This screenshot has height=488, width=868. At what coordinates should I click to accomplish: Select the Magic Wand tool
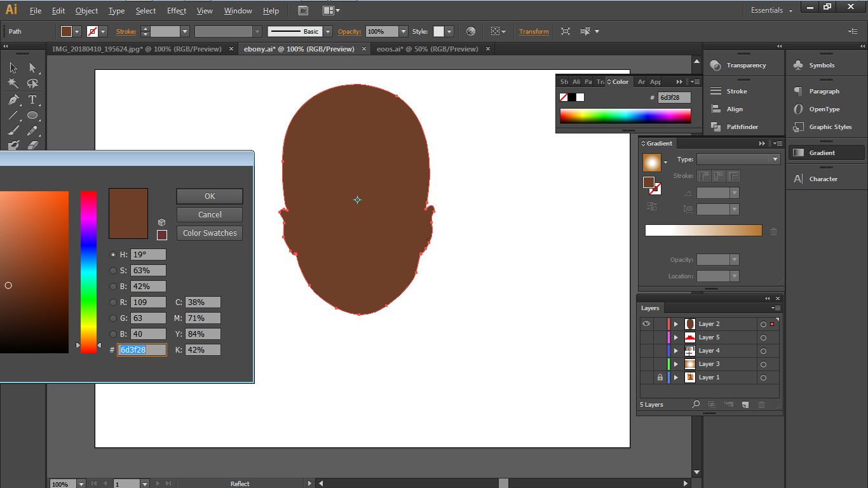[x=13, y=84]
